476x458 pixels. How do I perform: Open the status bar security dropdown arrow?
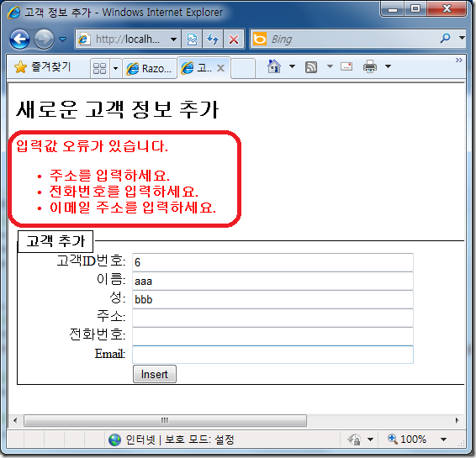coord(370,439)
